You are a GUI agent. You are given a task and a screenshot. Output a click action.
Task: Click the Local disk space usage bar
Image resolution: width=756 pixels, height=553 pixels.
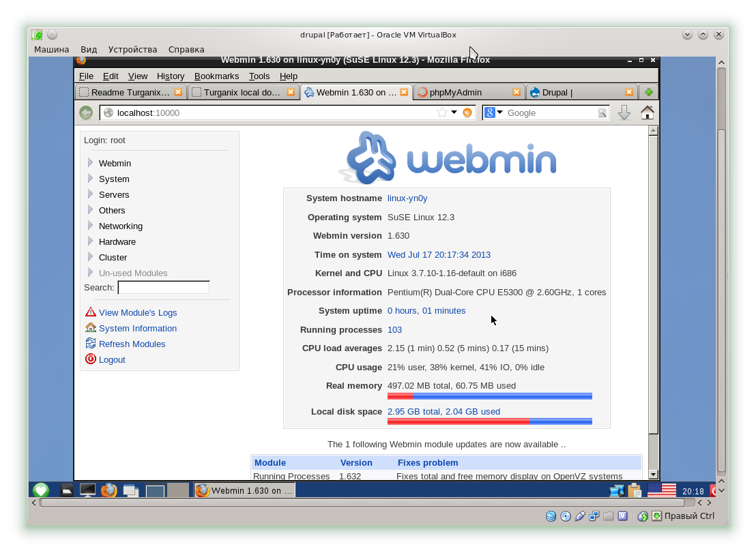coord(489,421)
